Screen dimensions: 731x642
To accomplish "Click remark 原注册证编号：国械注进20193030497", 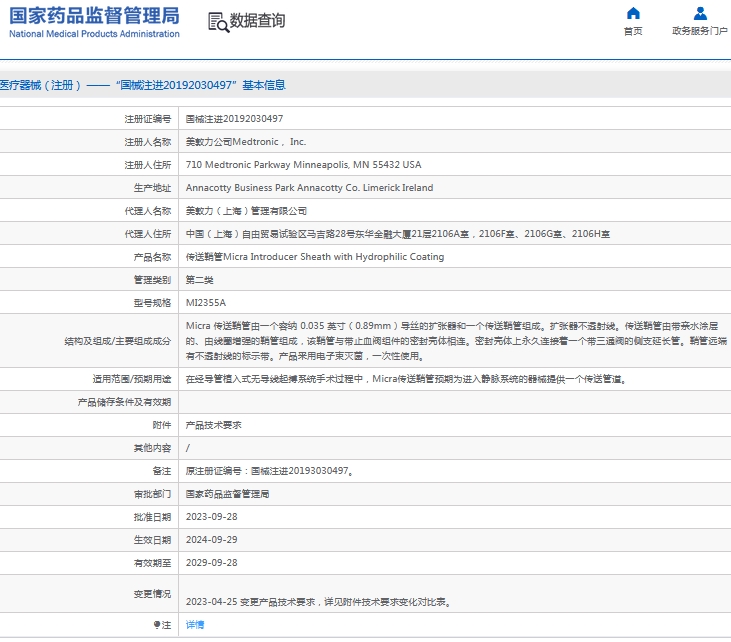I will pyautogui.click(x=269, y=471).
